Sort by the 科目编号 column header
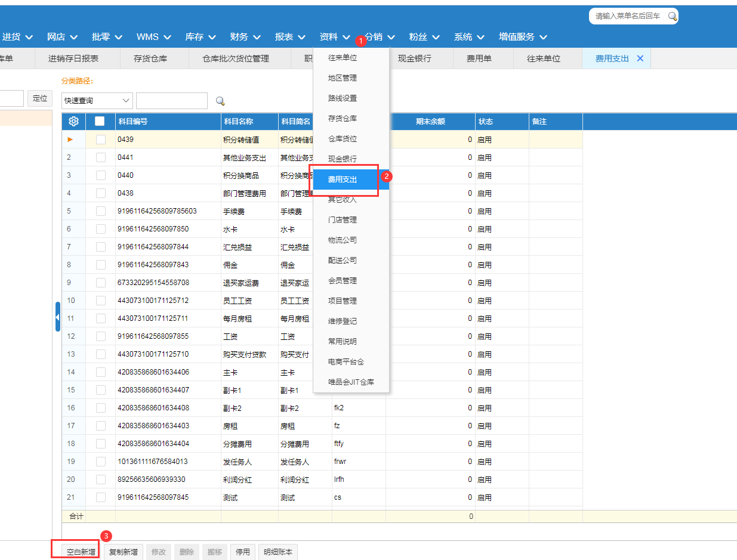Image resolution: width=737 pixels, height=560 pixels. (x=168, y=121)
